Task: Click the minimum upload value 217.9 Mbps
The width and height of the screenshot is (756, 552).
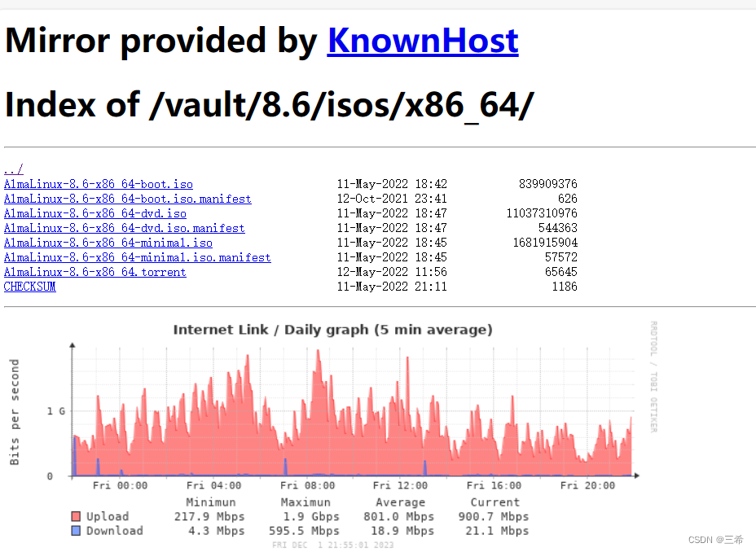Action: coord(209,516)
